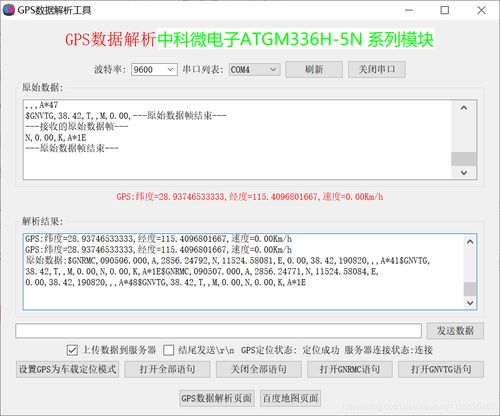Click ',,,A*47' line in raw data box

click(x=42, y=105)
